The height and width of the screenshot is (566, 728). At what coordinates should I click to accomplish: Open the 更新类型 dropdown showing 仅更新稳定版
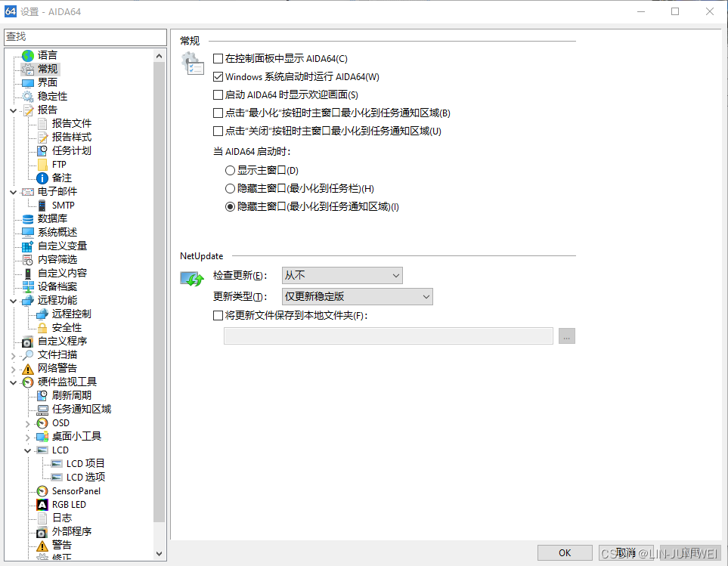tap(358, 296)
